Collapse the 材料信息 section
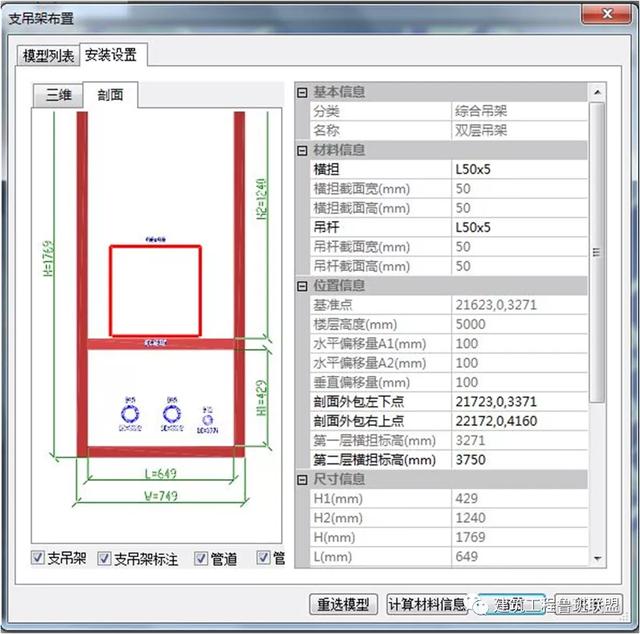Image resolution: width=640 pixels, height=634 pixels. [301, 150]
